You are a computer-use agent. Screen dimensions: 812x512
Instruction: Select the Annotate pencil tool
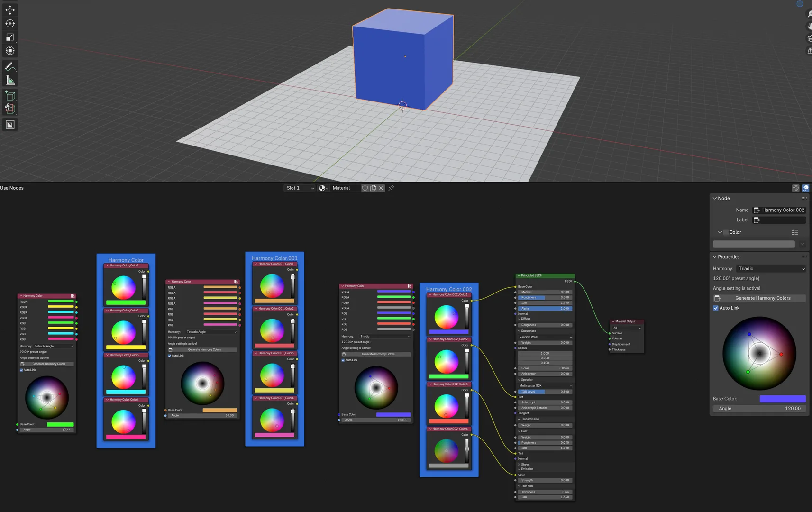[10, 67]
